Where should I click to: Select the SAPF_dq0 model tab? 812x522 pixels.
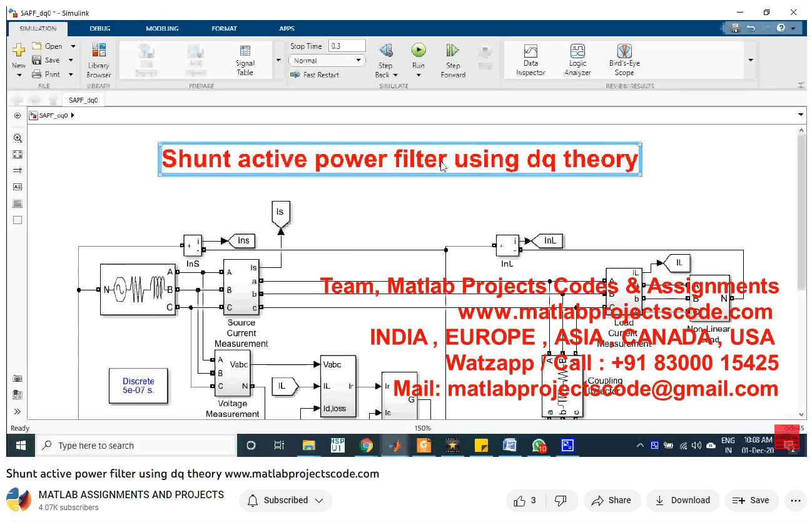83,100
